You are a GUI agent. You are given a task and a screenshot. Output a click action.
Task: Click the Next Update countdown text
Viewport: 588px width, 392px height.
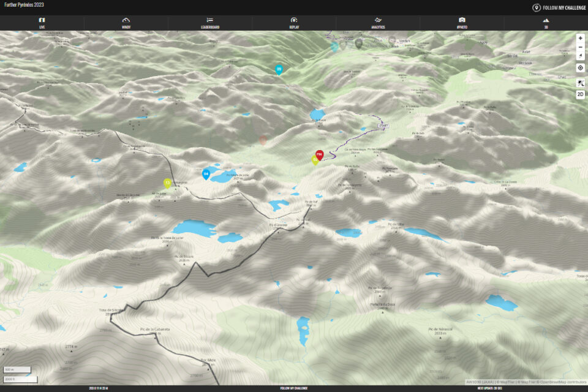pos(489,388)
